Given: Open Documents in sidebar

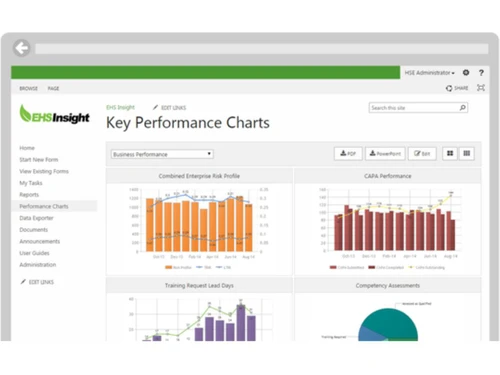Looking at the screenshot, I should click(34, 229).
